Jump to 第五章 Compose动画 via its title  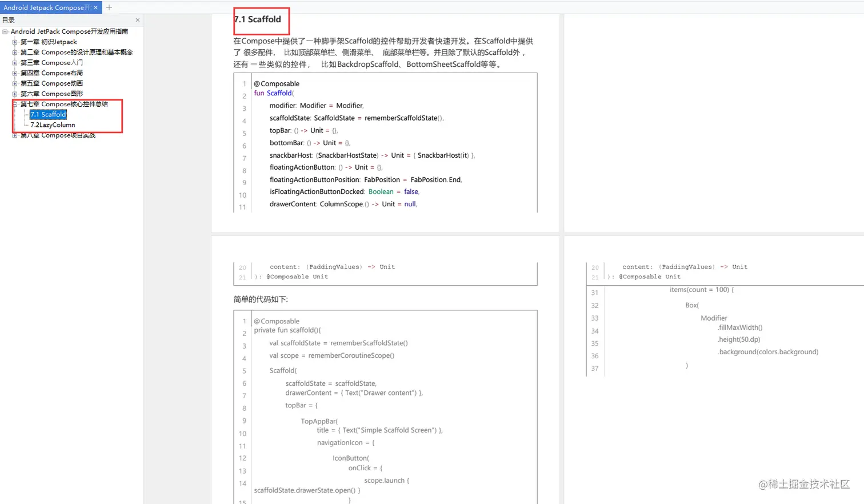point(51,83)
